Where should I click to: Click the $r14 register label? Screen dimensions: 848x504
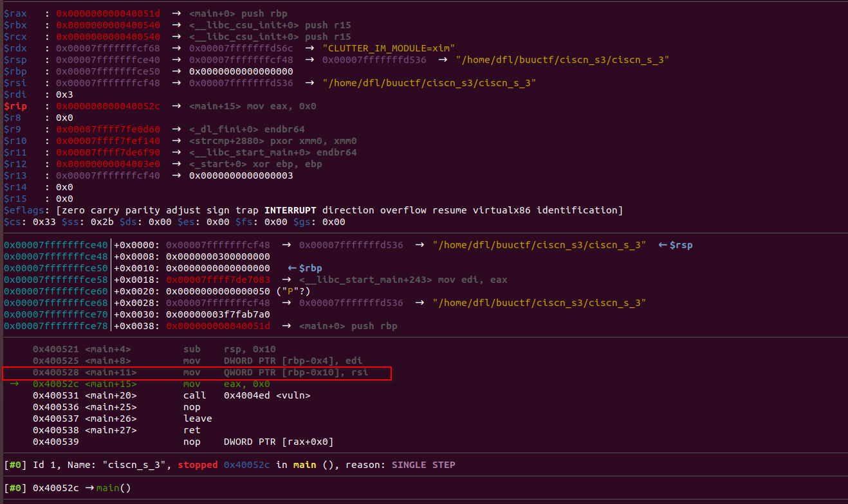[15, 187]
